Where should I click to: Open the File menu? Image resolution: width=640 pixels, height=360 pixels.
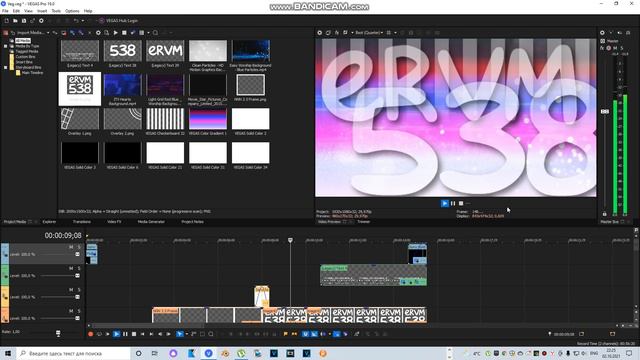tap(5, 11)
